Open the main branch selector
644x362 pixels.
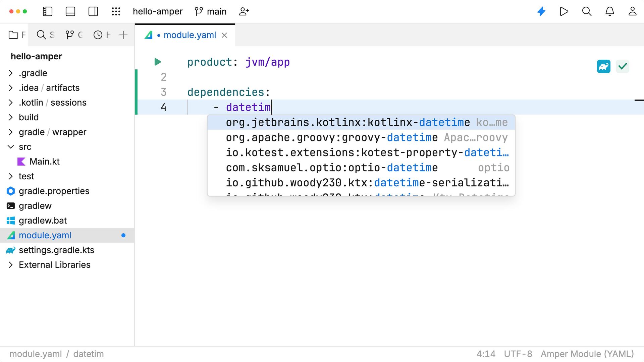tap(211, 11)
